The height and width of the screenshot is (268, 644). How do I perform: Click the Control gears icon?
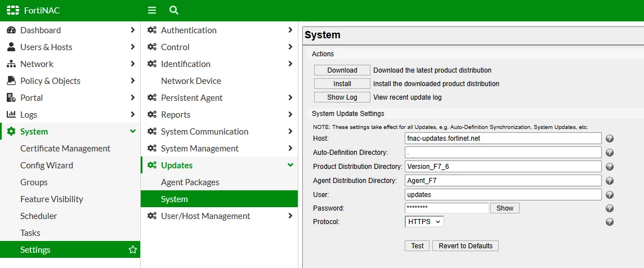[x=152, y=47]
